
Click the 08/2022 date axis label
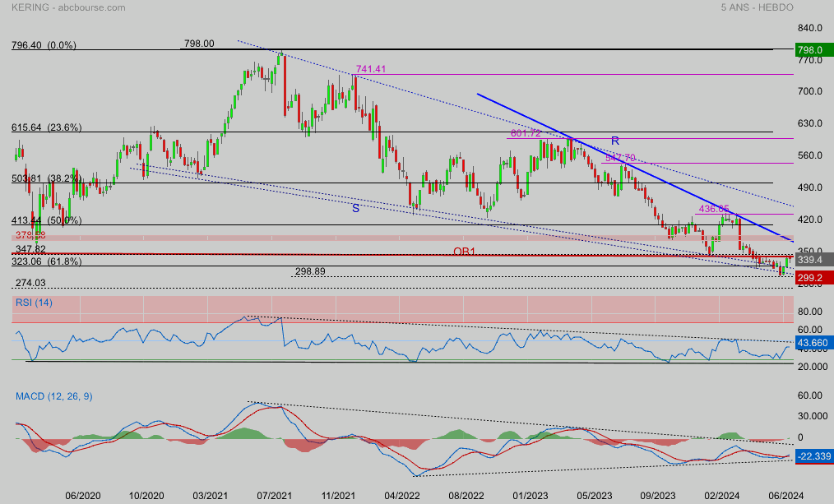466,496
